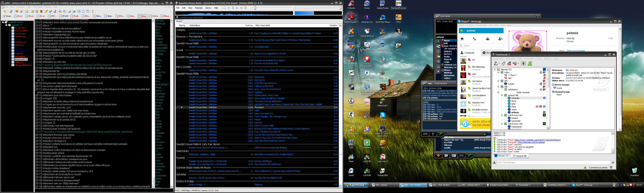Collapse the QuakeNet pehmis server tree
Screen dimensions: 644x193
3,22
